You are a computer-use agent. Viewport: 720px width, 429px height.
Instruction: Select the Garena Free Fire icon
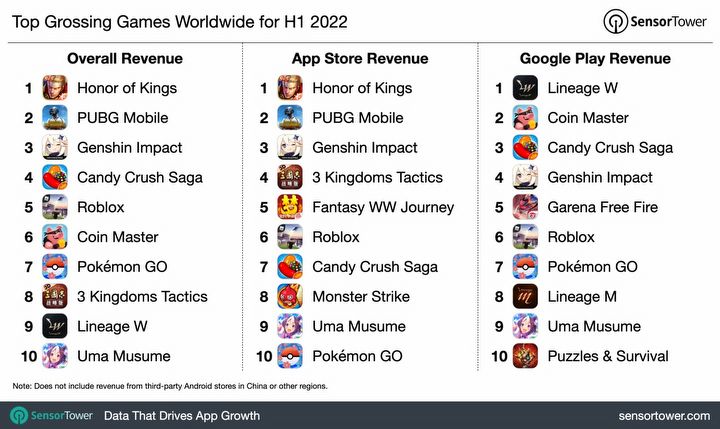tap(526, 207)
